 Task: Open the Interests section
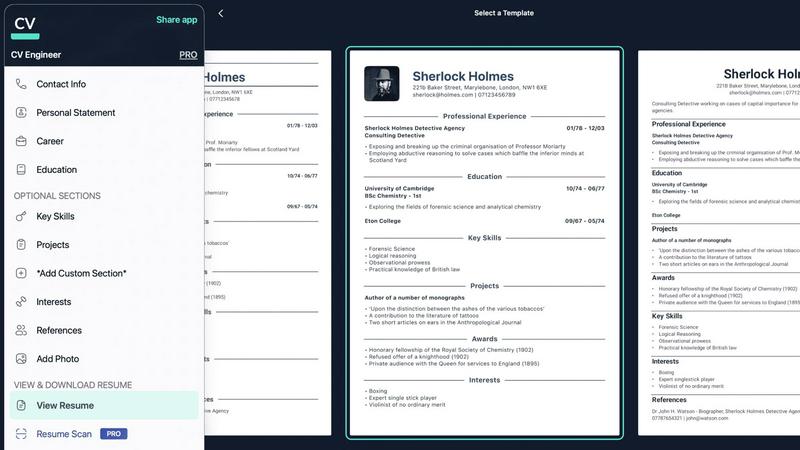click(x=104, y=302)
